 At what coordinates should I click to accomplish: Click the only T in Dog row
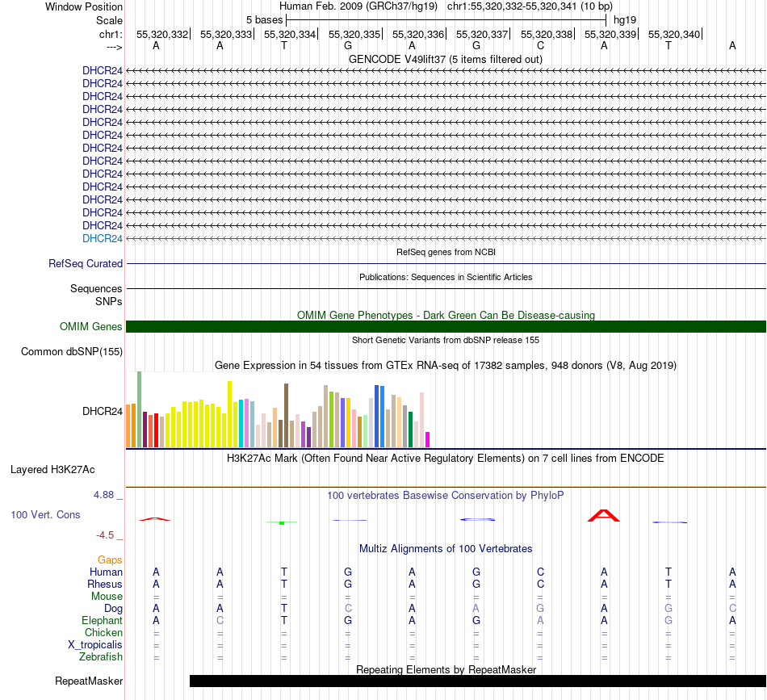click(x=283, y=608)
